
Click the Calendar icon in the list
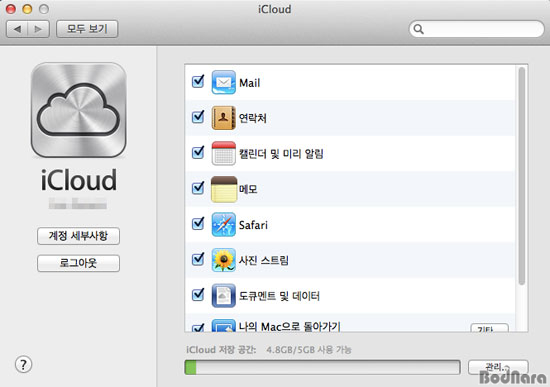[223, 153]
